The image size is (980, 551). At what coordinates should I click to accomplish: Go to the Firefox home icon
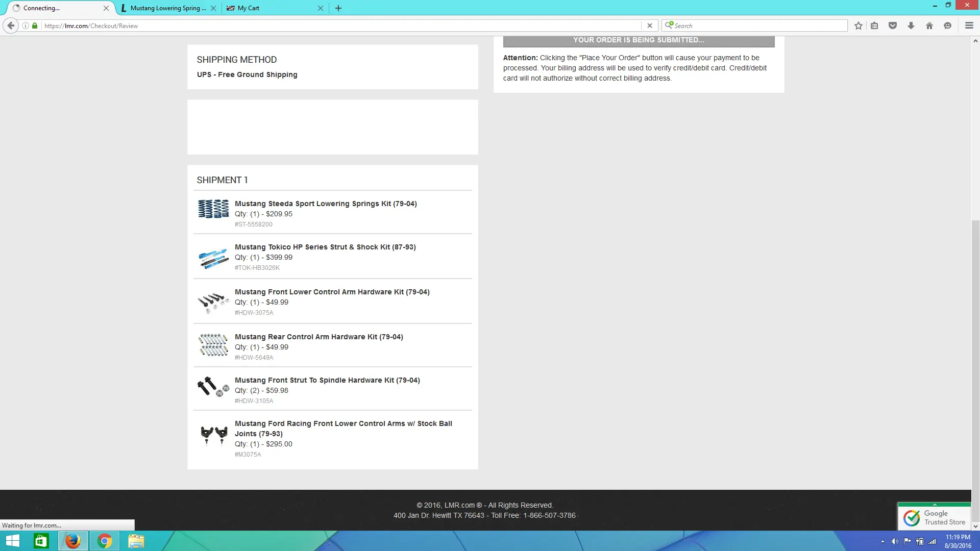[929, 26]
